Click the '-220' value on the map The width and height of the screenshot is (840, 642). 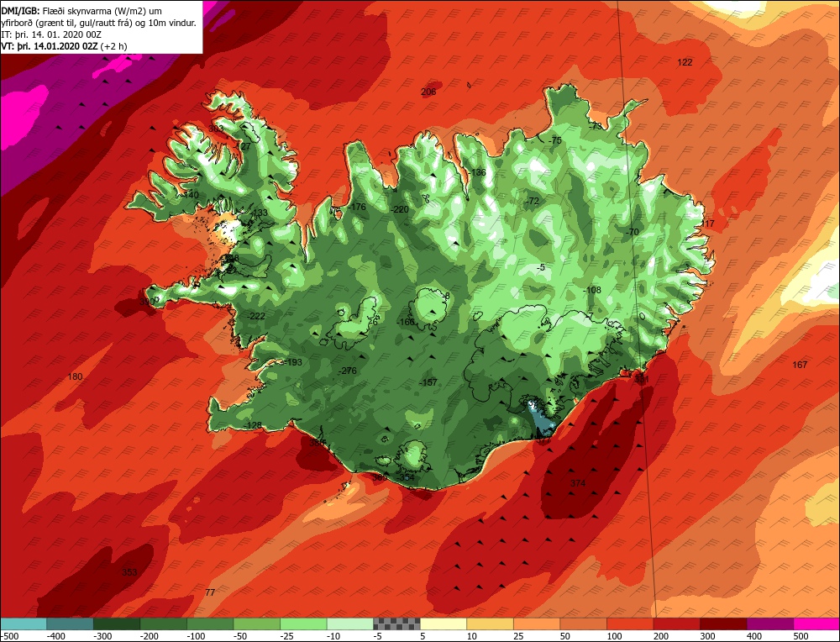coord(400,209)
